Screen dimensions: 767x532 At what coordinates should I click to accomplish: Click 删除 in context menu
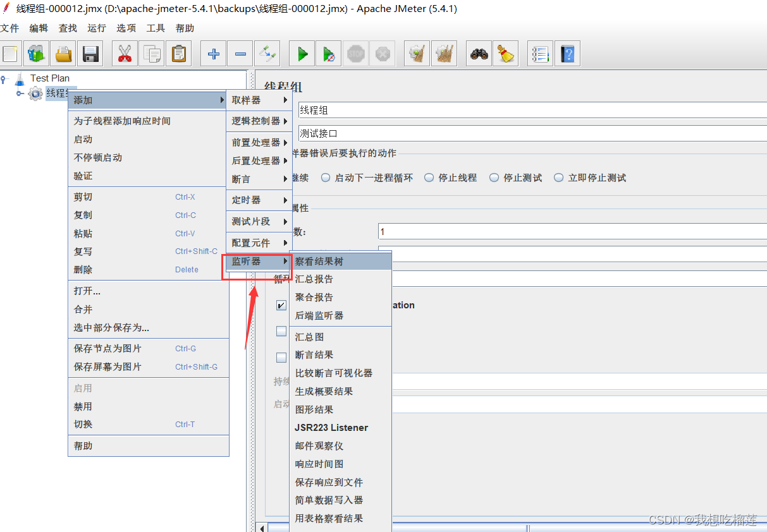[x=148, y=270]
